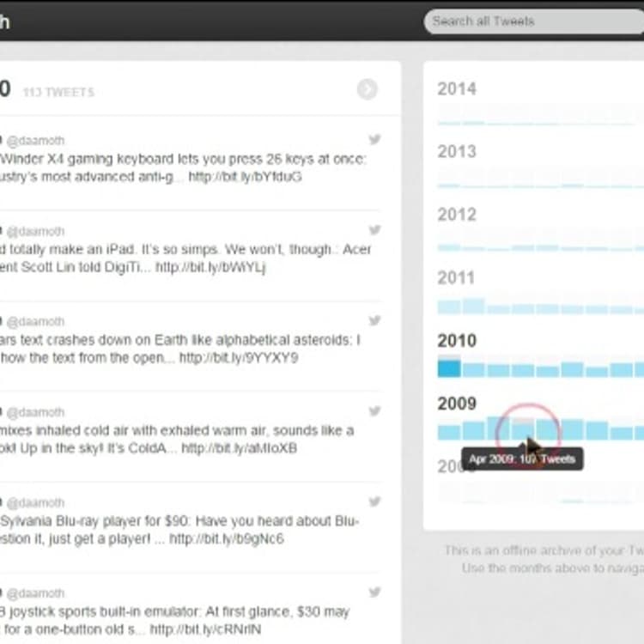Click the 2011 year label
Screen dimensions: 644x644
(456, 277)
